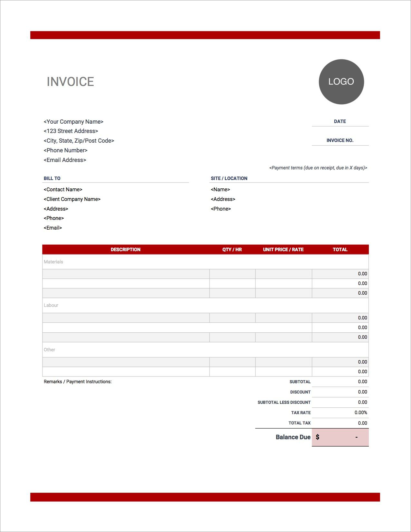Screen dimensions: 411x532
Task: Select the 0.00% tax rate value
Action: [361, 413]
